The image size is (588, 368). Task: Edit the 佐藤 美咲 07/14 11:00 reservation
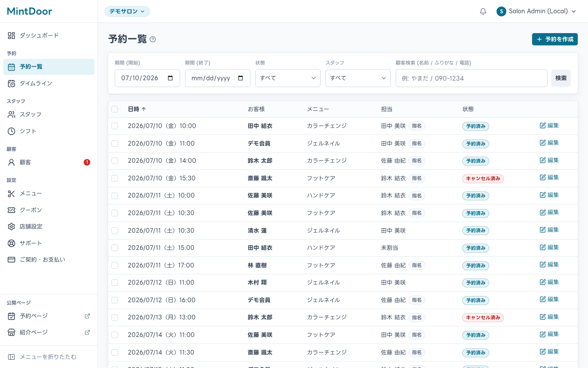[549, 334]
